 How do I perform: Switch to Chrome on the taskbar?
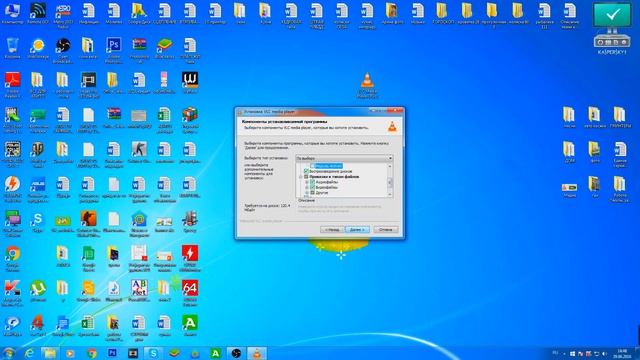pyautogui.click(x=92, y=353)
